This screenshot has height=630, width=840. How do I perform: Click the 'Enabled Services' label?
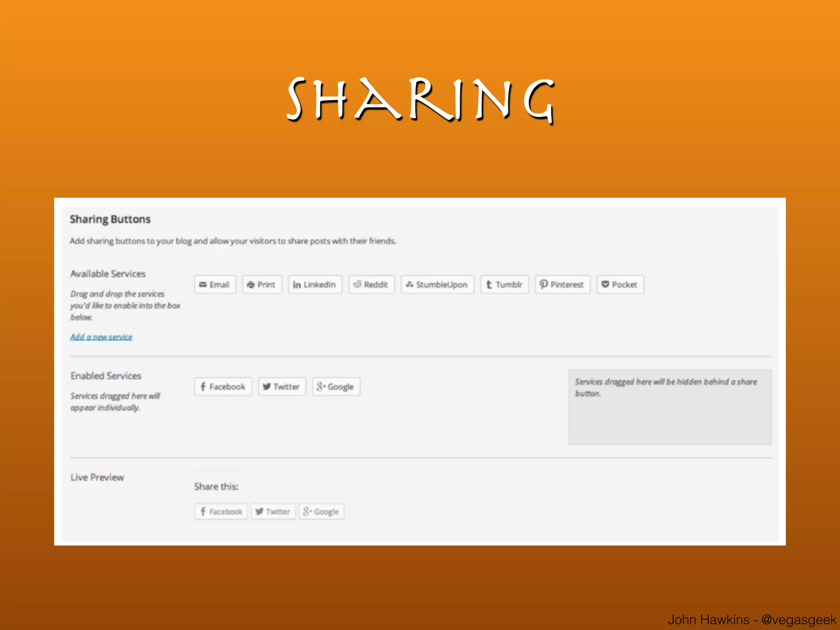point(106,376)
